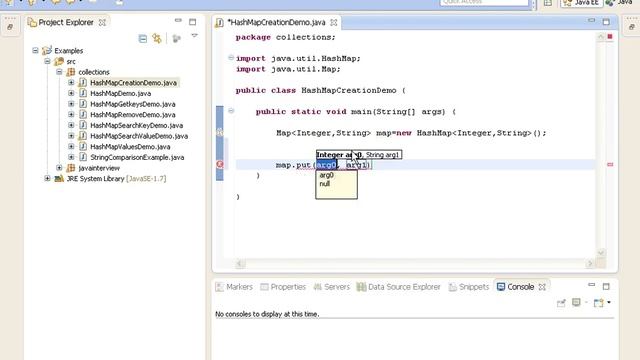Minimize the Console panel
Image resolution: width=640 pixels, height=360 pixels.
[x=591, y=284]
